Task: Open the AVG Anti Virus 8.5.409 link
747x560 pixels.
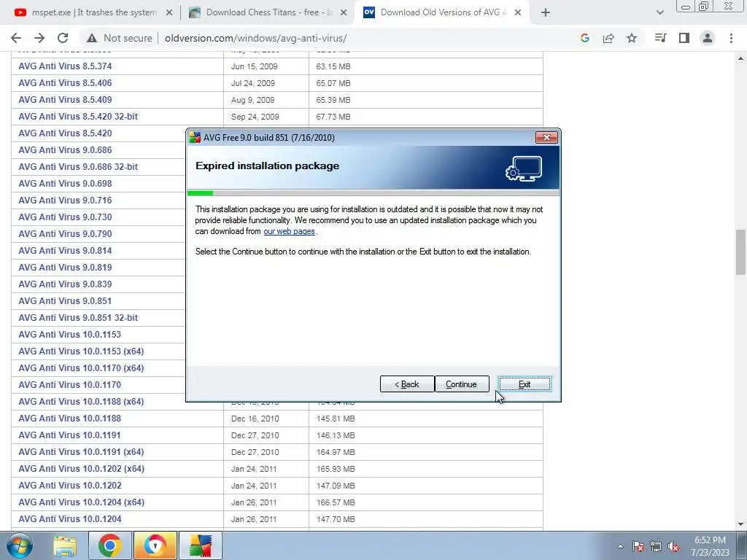Action: click(65, 99)
